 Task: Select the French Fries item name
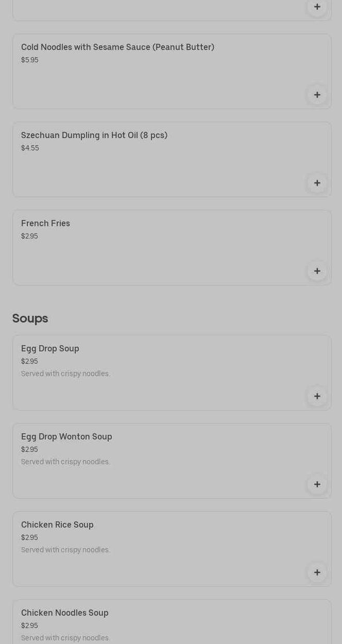click(x=45, y=224)
